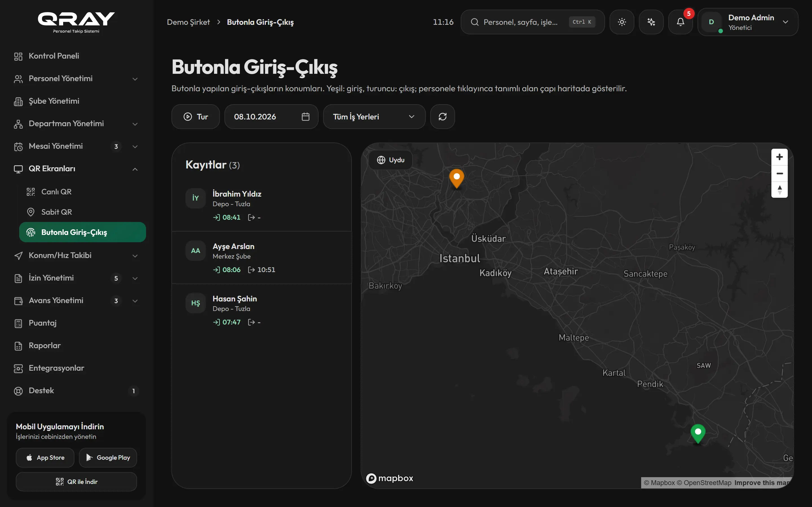
Task: Click the green entry map marker
Action: click(x=698, y=433)
